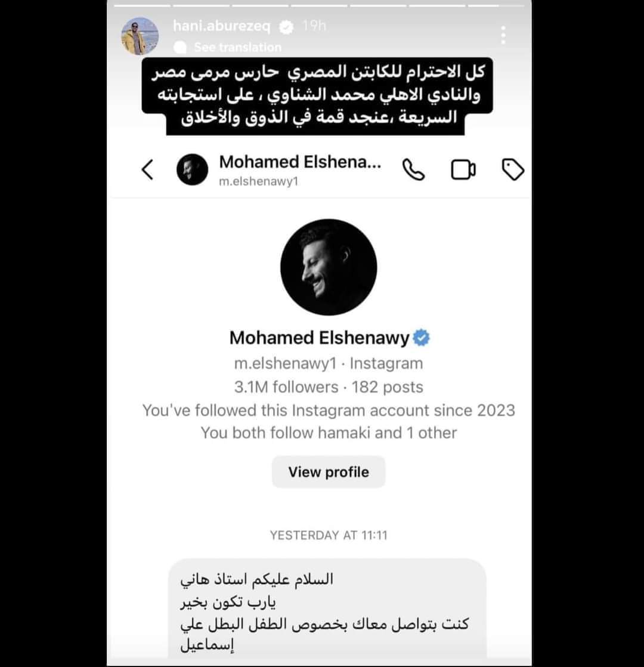
Task: Open the tag label icon in chat header
Action: (x=513, y=169)
